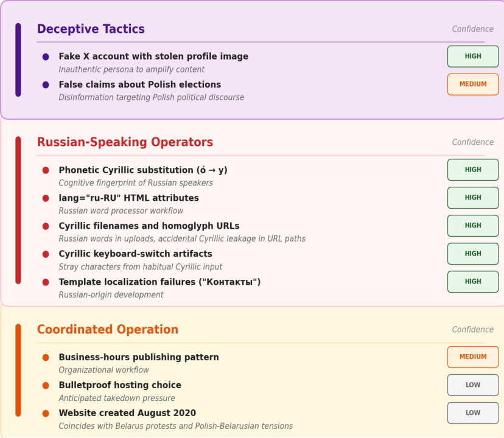Select HIGH badge for Cyrillic filenames and homoglyph URLs

coord(472,226)
